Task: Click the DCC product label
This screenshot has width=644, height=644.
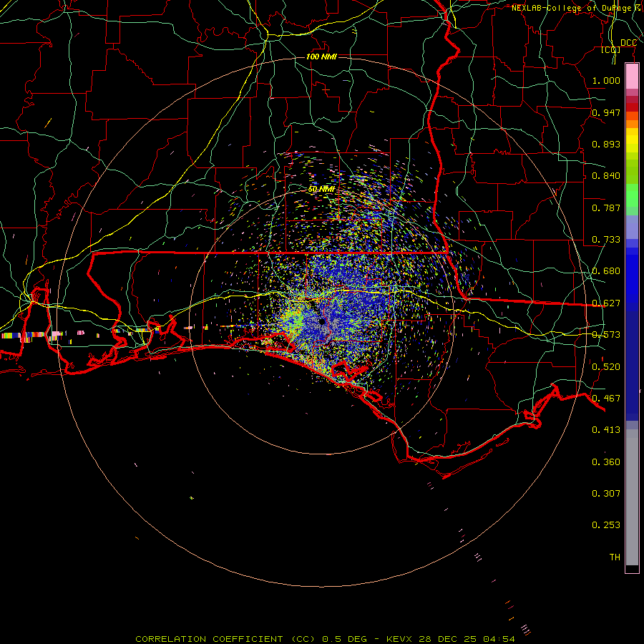Action: pos(628,43)
